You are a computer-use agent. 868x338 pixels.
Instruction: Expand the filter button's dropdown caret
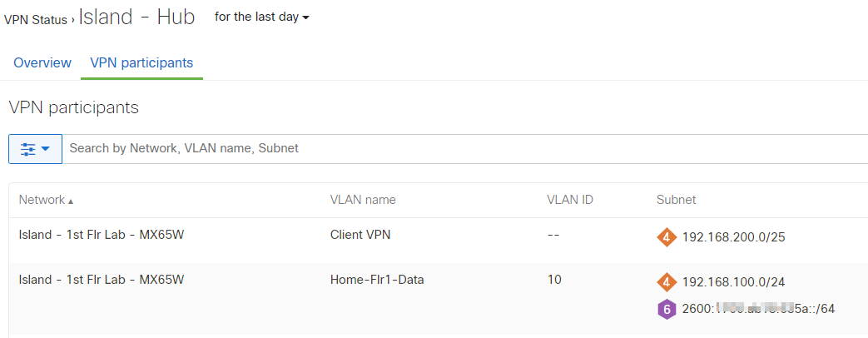coord(46,149)
